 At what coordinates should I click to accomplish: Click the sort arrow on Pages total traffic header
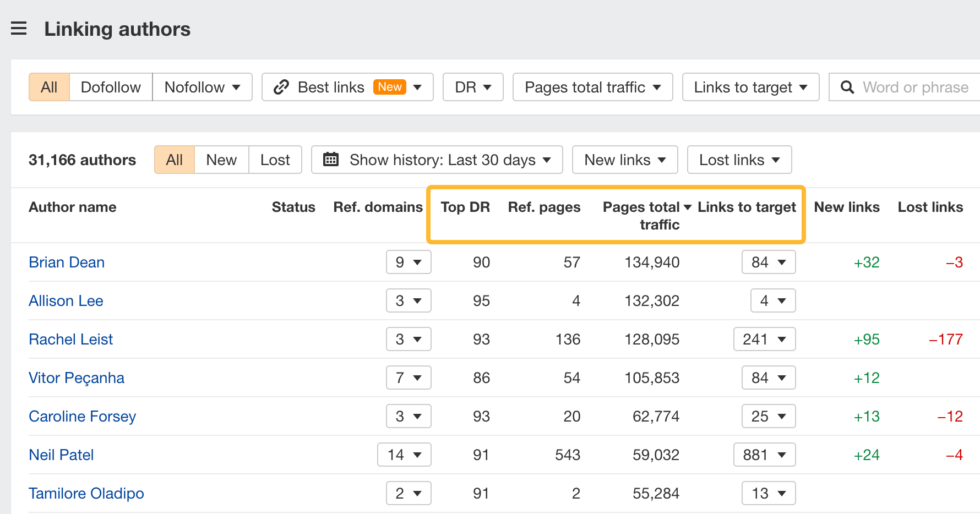(687, 207)
